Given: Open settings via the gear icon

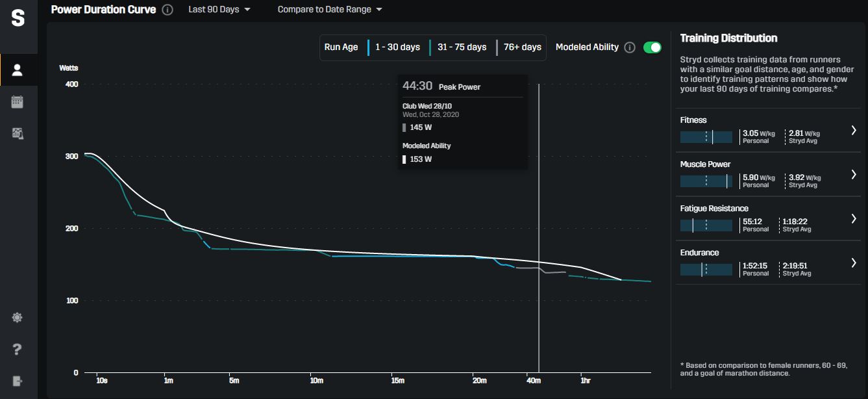Looking at the screenshot, I should click(18, 318).
